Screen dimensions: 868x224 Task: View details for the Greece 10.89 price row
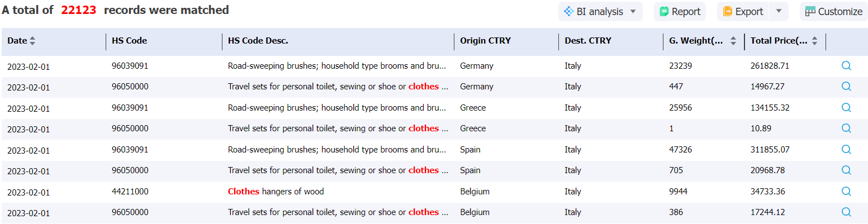coord(846,128)
